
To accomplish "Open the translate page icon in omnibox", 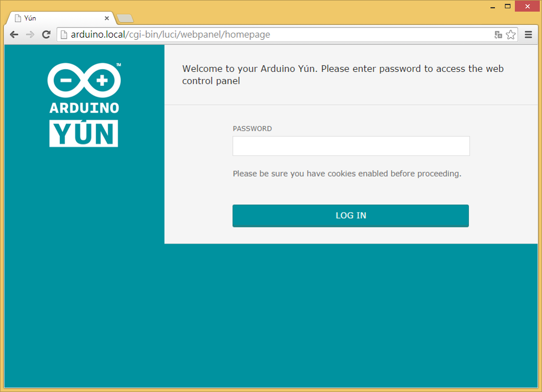I will pos(498,34).
